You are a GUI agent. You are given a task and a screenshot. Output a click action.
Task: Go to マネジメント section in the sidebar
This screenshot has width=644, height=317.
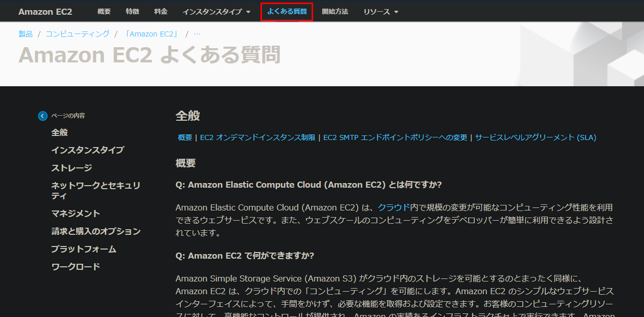pos(75,214)
